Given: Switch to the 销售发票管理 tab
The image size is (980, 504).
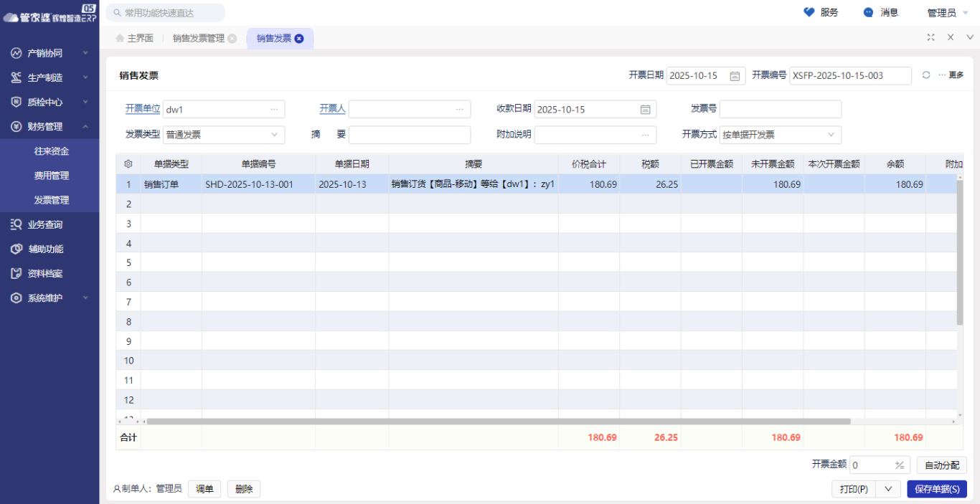Looking at the screenshot, I should (x=197, y=38).
